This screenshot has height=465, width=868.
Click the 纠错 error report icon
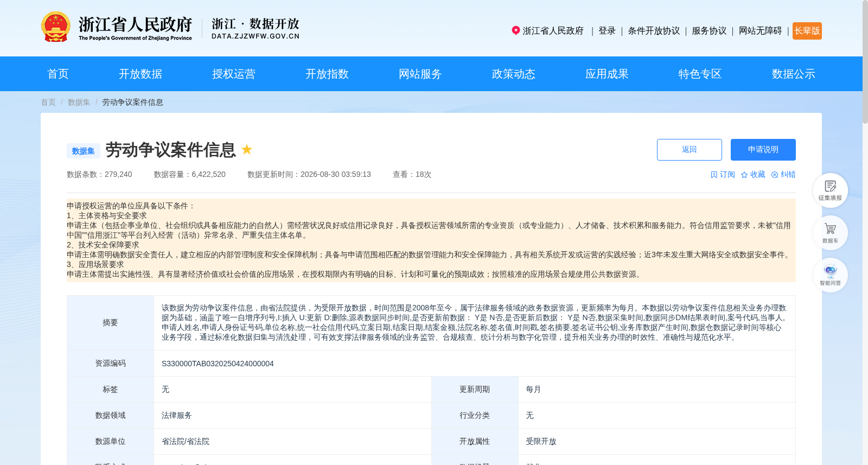pyautogui.click(x=775, y=175)
